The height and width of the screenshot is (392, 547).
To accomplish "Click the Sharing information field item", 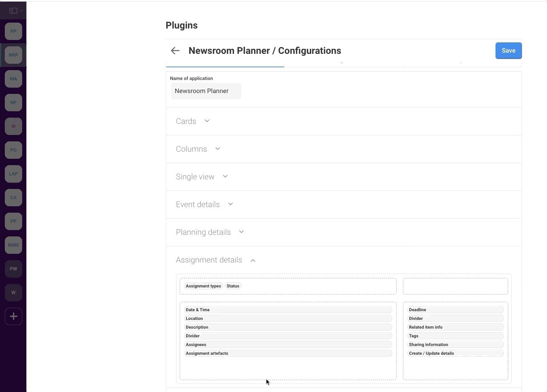I will click(x=428, y=344).
